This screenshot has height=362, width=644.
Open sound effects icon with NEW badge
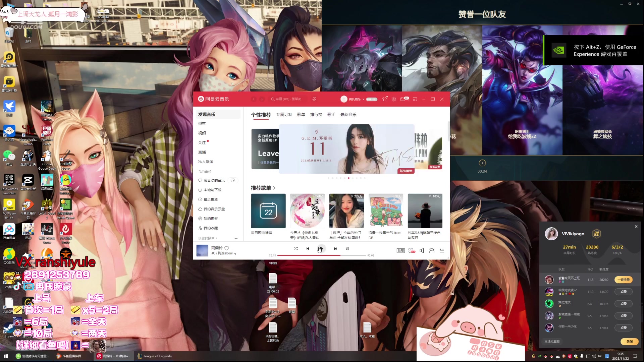(412, 250)
